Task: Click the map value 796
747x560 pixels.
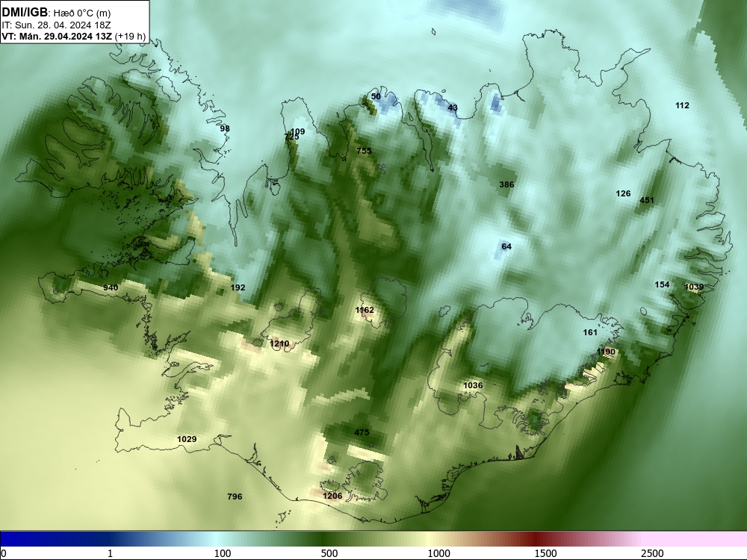Action: point(235,497)
